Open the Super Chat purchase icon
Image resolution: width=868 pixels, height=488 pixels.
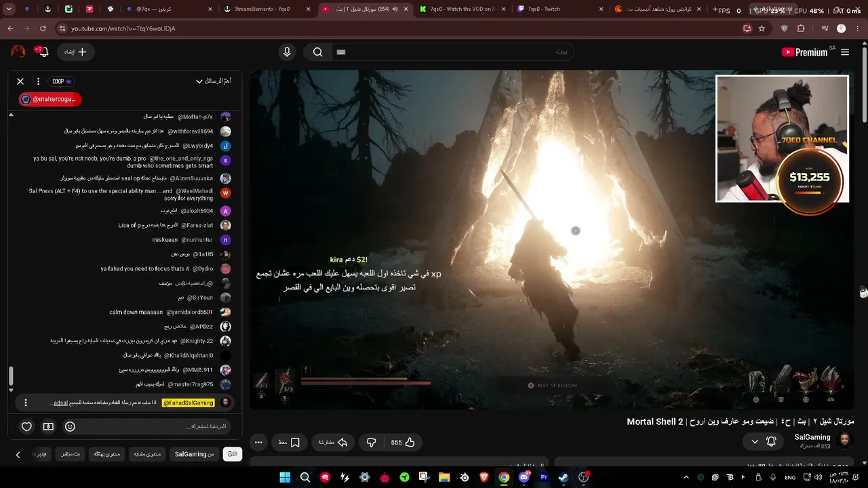click(48, 426)
